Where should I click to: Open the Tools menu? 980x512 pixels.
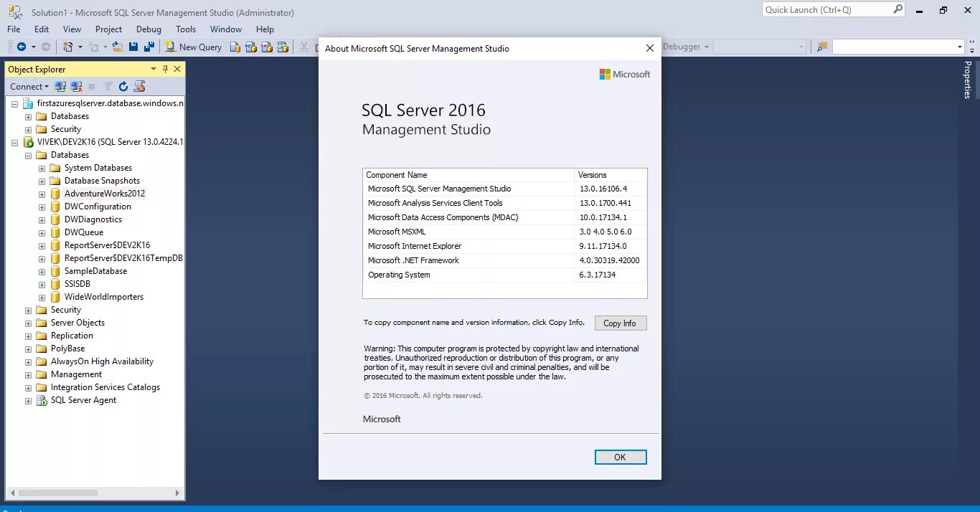point(186,29)
